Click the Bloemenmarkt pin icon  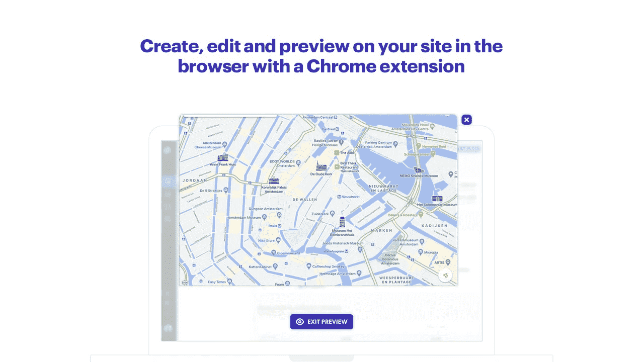click(x=273, y=252)
